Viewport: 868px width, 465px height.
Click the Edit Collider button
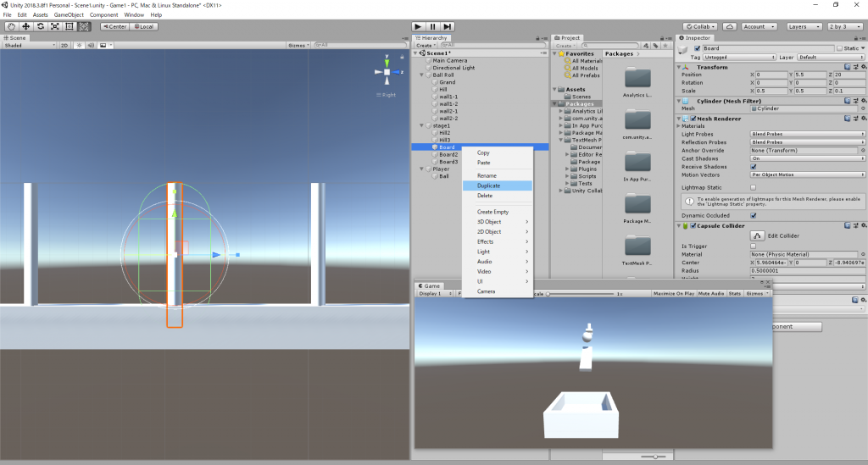pos(757,235)
